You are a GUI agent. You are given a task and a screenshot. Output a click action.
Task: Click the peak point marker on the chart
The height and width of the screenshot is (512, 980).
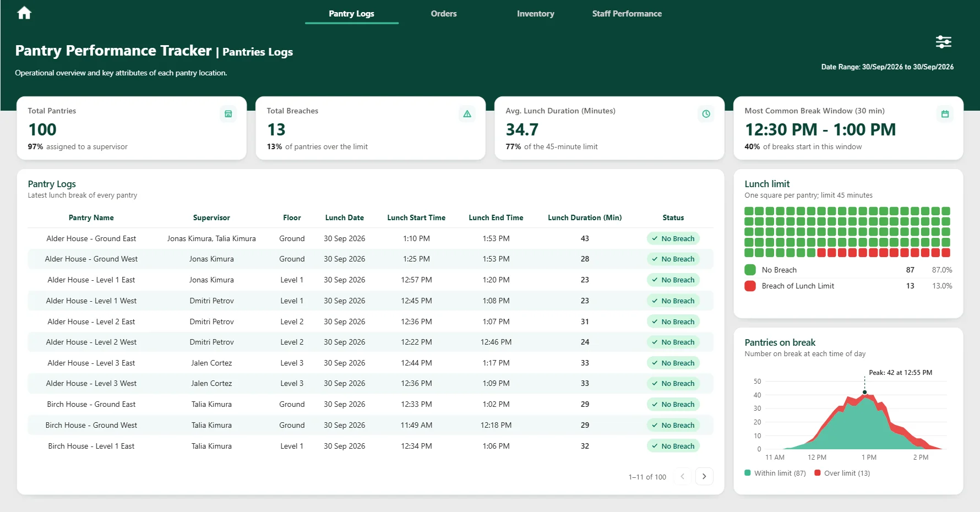point(865,393)
